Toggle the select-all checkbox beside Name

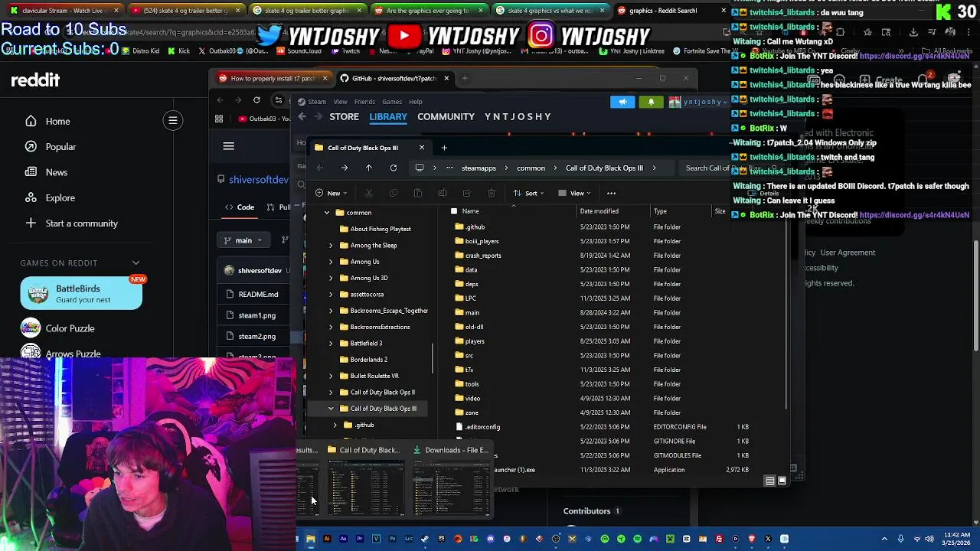[454, 211]
